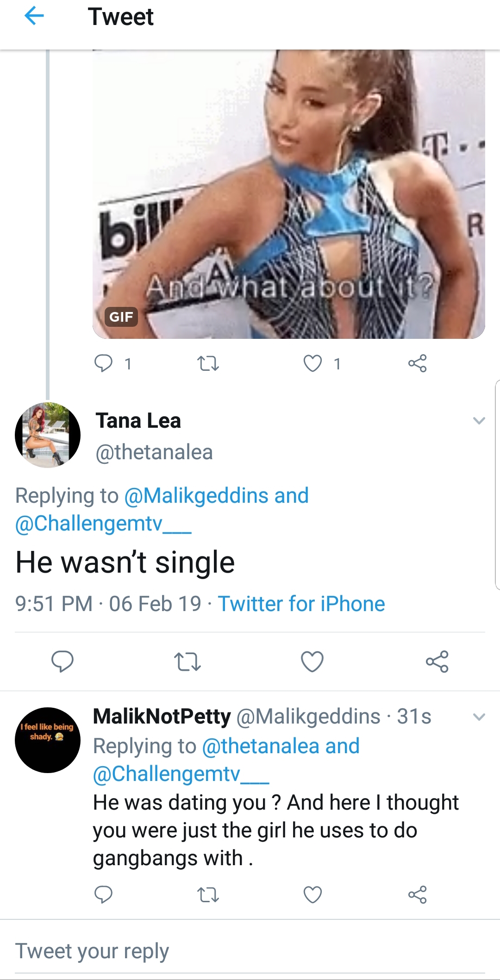
Task: Go back using the blue arrow
Action: coord(34,17)
